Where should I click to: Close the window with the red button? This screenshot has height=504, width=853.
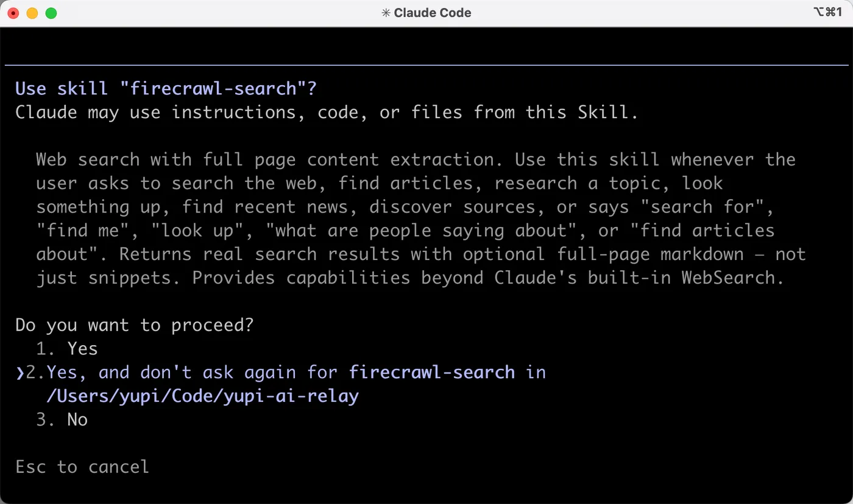click(13, 13)
